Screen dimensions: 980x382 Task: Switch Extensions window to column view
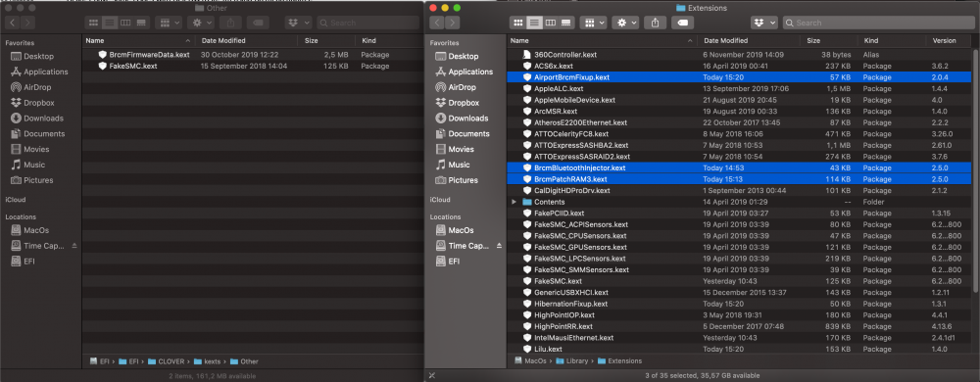click(550, 23)
